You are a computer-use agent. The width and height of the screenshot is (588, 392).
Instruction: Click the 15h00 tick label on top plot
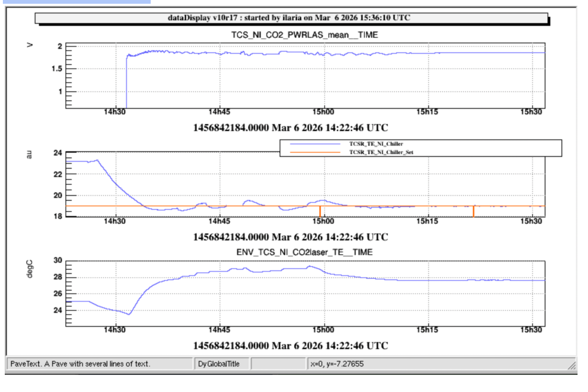coord(323,112)
